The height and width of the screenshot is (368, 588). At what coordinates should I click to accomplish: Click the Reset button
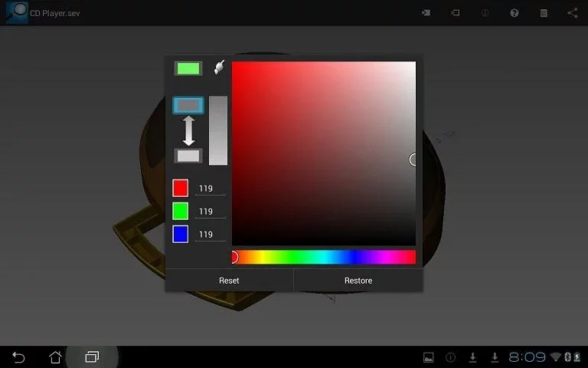pos(229,281)
